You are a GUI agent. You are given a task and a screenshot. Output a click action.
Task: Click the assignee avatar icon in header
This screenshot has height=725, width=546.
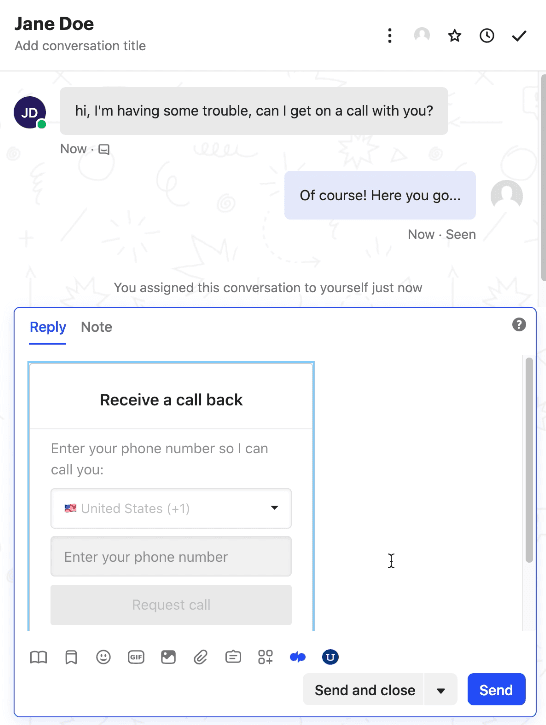point(422,35)
